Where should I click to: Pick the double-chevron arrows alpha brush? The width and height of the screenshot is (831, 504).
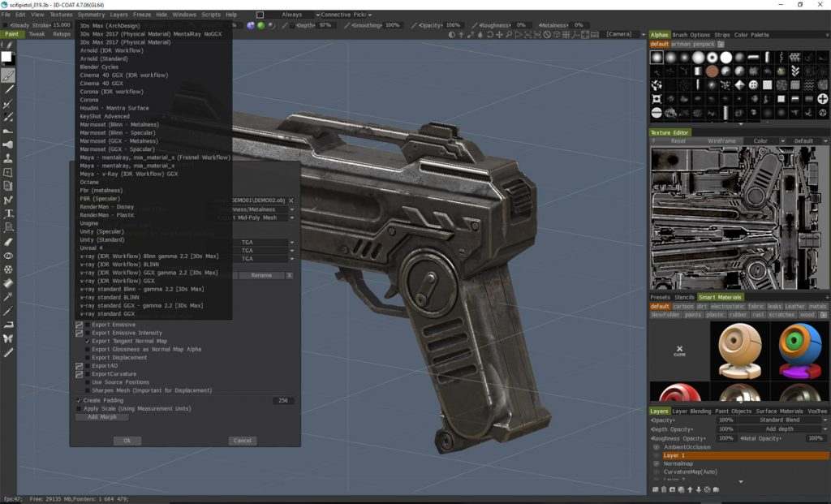(795, 71)
